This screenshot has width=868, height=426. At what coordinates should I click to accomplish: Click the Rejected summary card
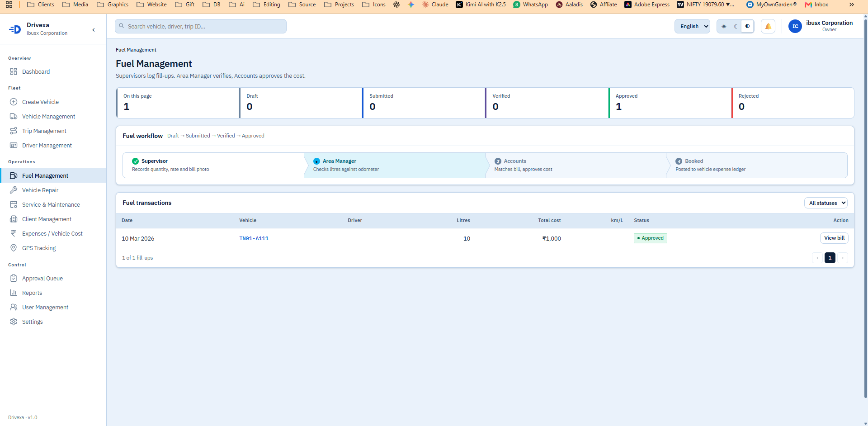(x=793, y=103)
